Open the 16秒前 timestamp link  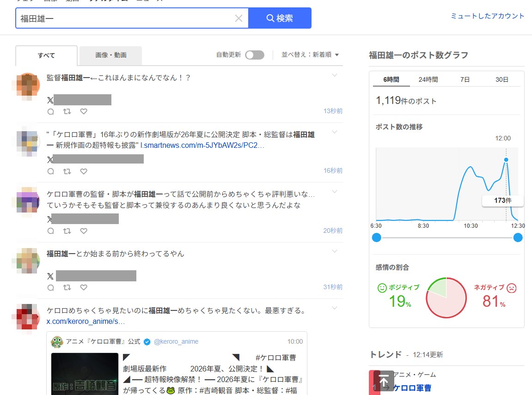pyautogui.click(x=333, y=170)
